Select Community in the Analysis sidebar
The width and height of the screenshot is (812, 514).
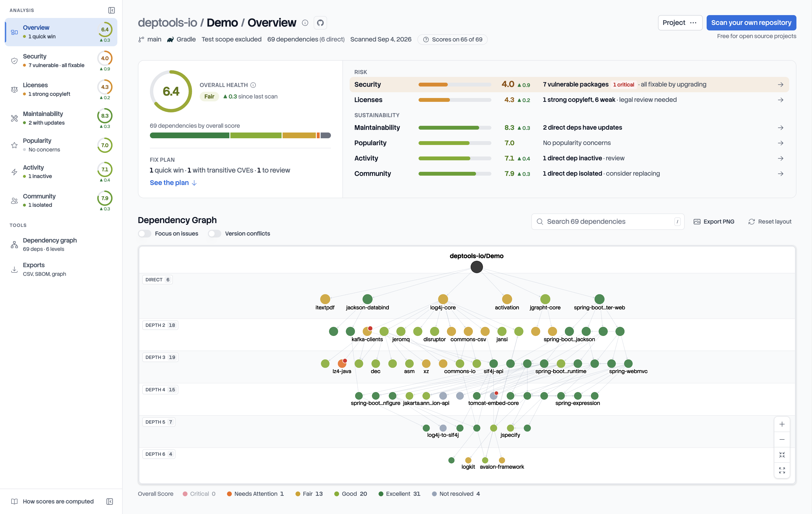coord(61,201)
